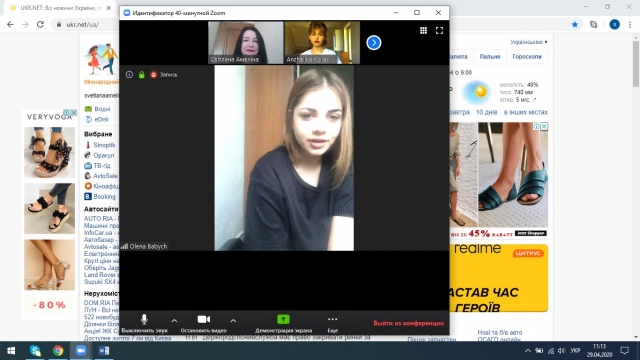Open the More (three dots) menu
The image size is (640, 360).
[x=333, y=323]
